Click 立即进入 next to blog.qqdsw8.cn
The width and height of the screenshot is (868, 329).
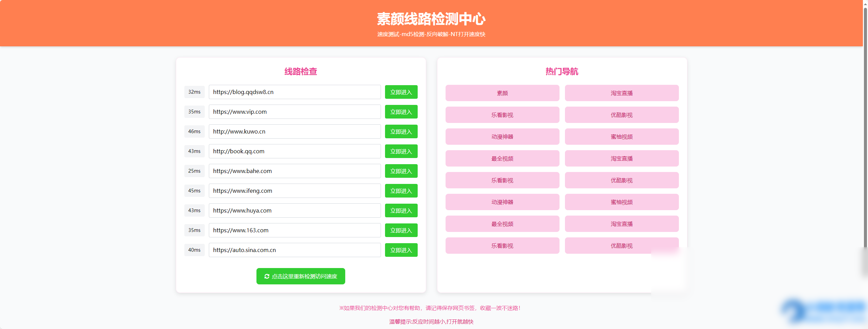point(401,92)
